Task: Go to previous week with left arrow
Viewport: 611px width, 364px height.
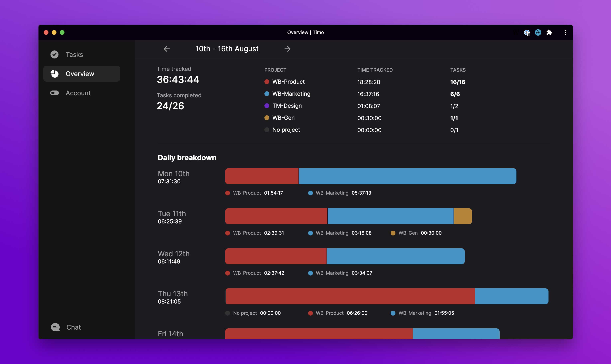Action: coord(167,49)
